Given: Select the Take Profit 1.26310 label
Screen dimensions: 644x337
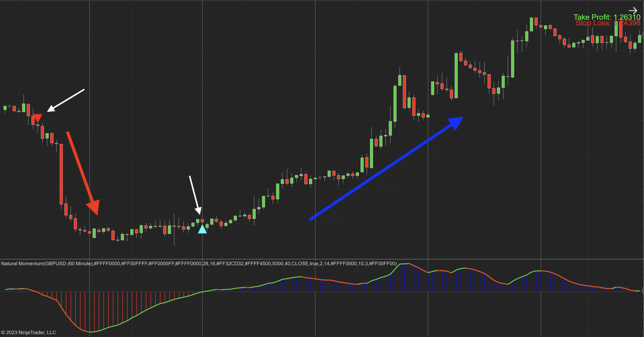Looking at the screenshot, I should click(607, 17).
